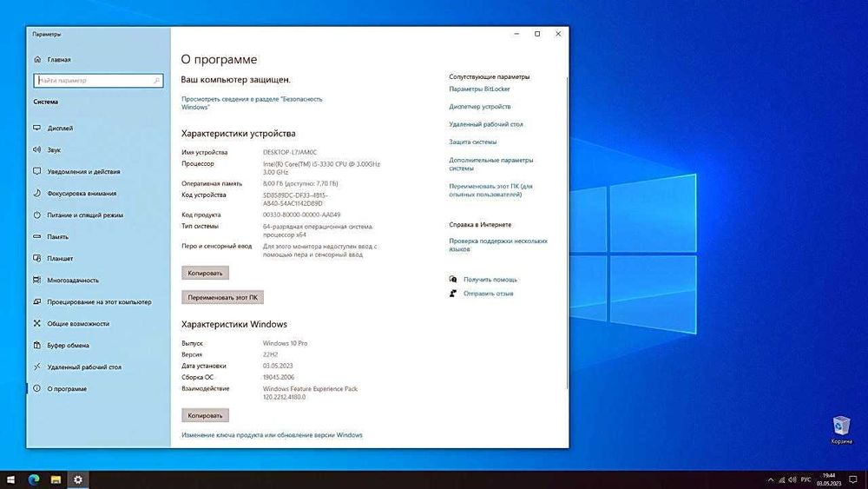Open Удаленный рабочий стол sidebar icon
The width and height of the screenshot is (868, 489).
pyautogui.click(x=37, y=367)
